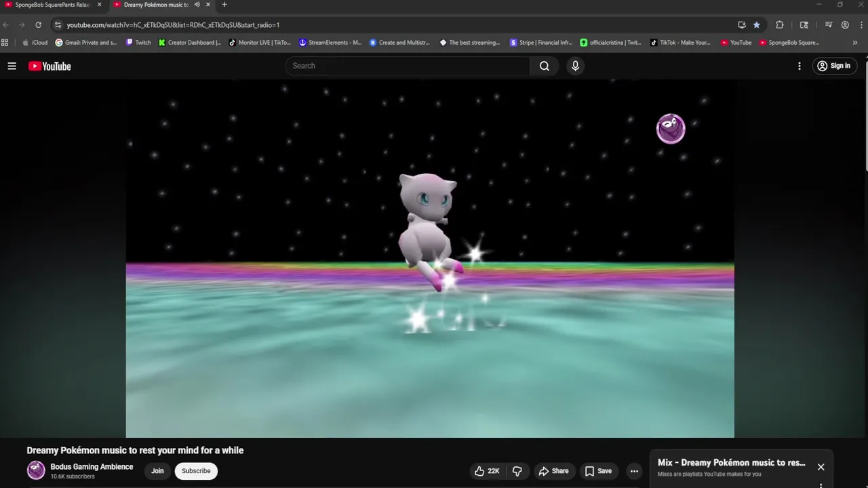Open the more actions ellipsis menu
The image size is (868, 488).
coord(634,471)
